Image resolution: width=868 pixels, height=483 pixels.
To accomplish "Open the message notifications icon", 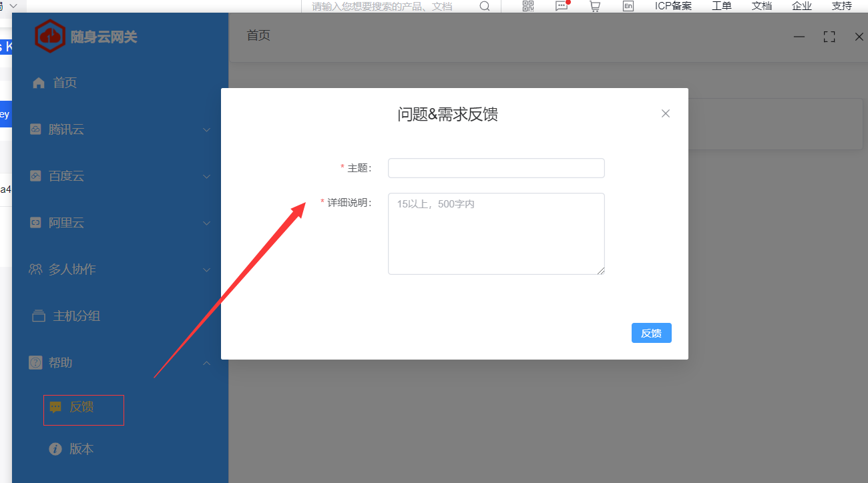I will (562, 6).
